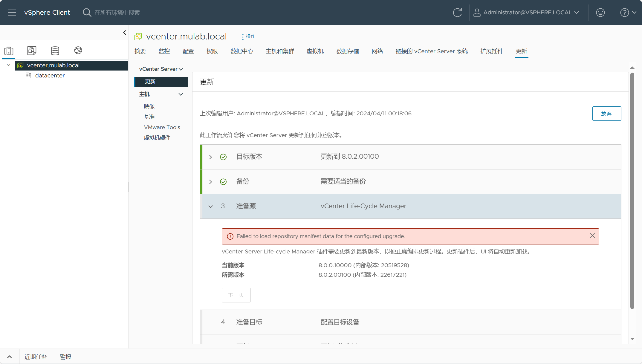Click the 放弃 button

point(606,114)
